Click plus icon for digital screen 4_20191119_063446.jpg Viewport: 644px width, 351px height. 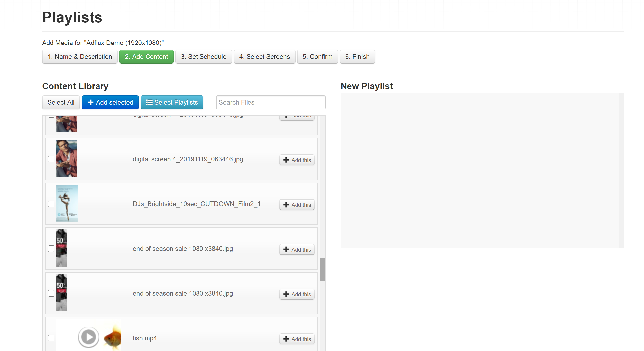(x=286, y=160)
